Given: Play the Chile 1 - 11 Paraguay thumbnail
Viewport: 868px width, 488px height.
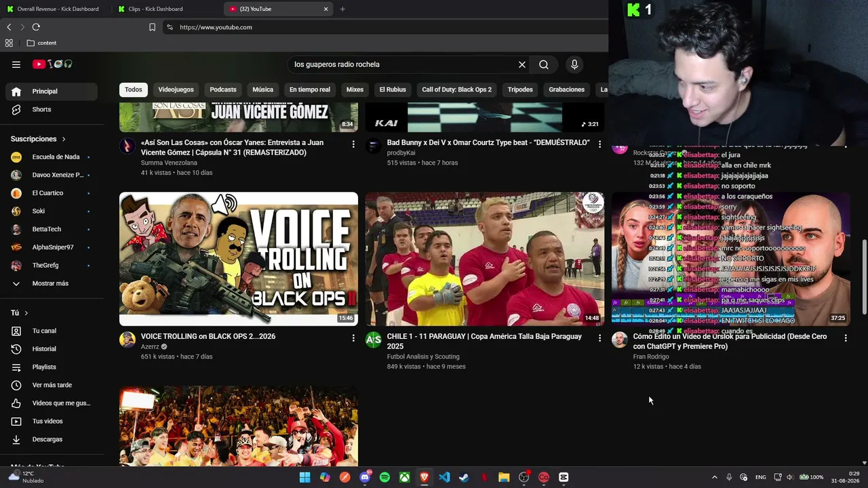Looking at the screenshot, I should point(485,259).
